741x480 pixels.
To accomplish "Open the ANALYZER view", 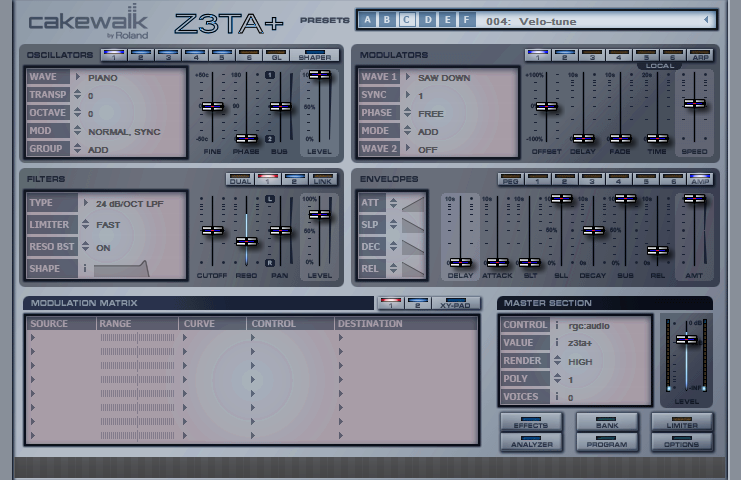I will point(531,442).
